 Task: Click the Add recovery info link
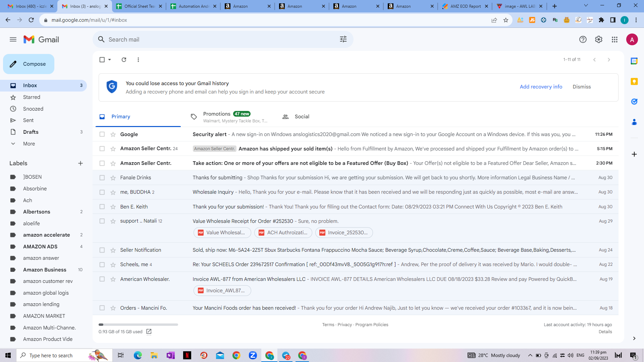[x=541, y=87]
